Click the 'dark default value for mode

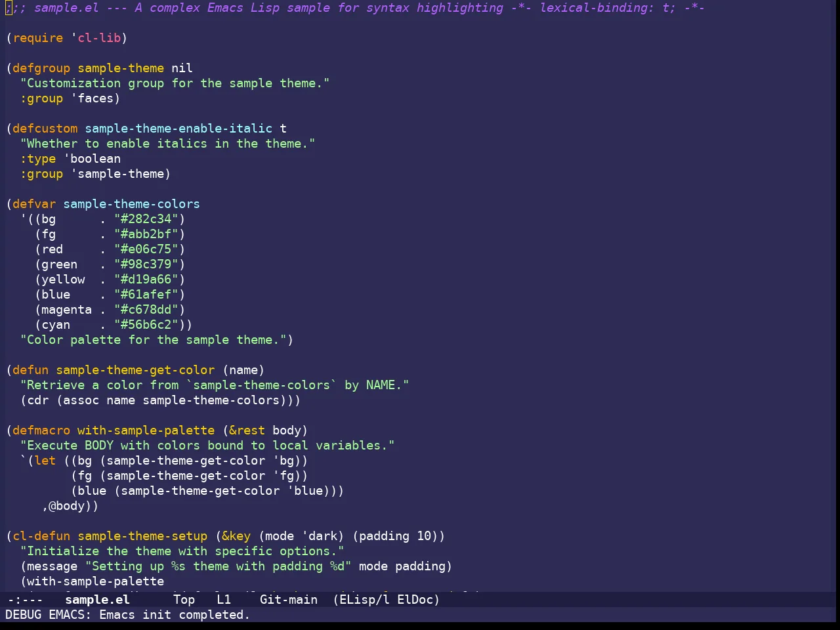click(x=320, y=536)
